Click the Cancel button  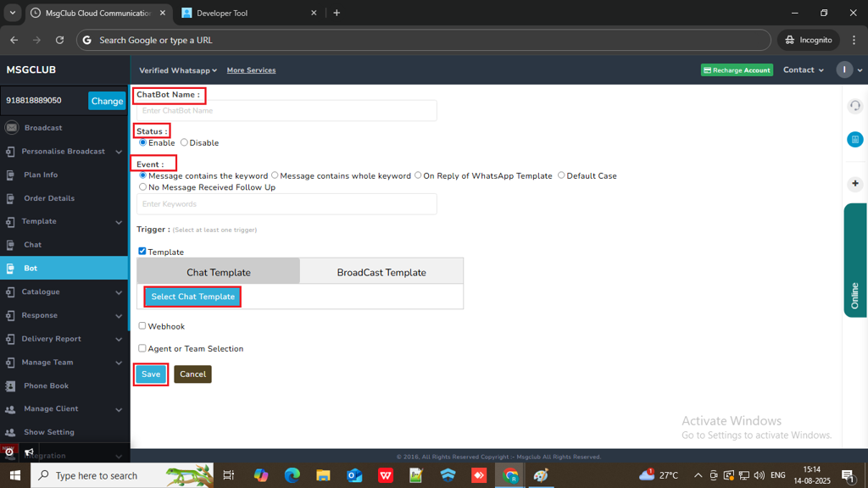[x=192, y=374]
